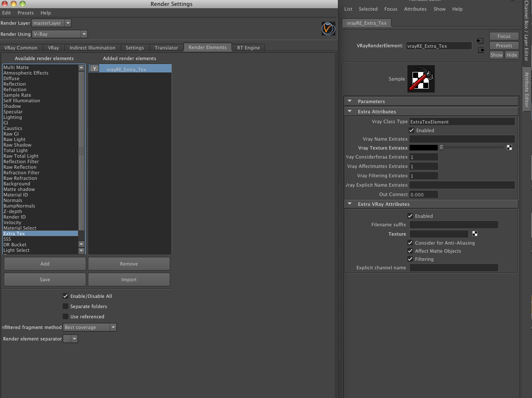
Task: Click the VRayRenderElement name field
Action: point(439,46)
